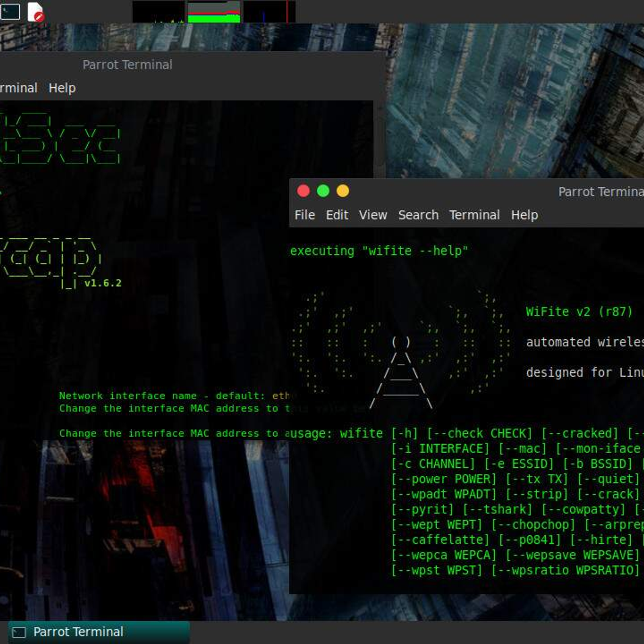This screenshot has width=644, height=644.
Task: Click the '[--tshark]' option text
Action: (x=497, y=510)
